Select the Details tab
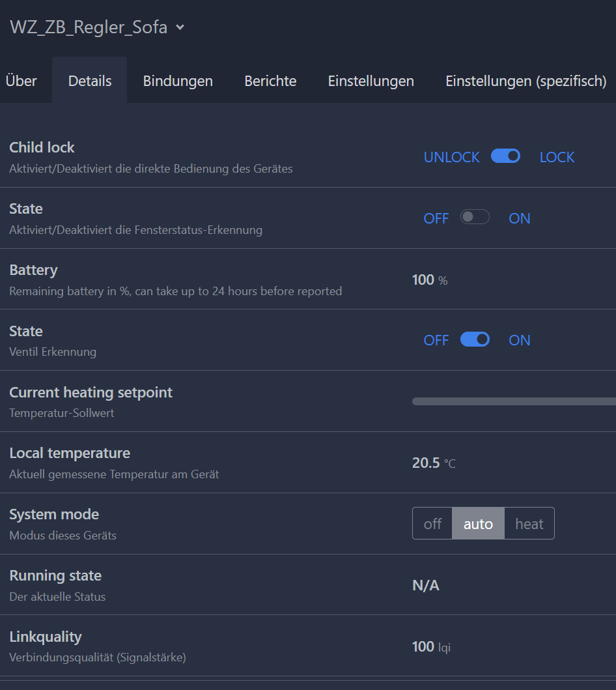Screen dimensions: 616x690 point(90,81)
